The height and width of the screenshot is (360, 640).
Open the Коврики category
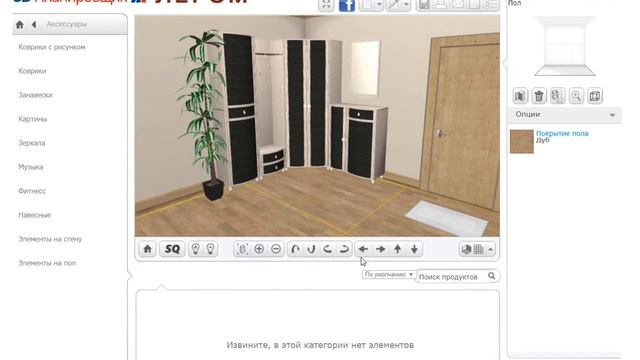tap(32, 71)
